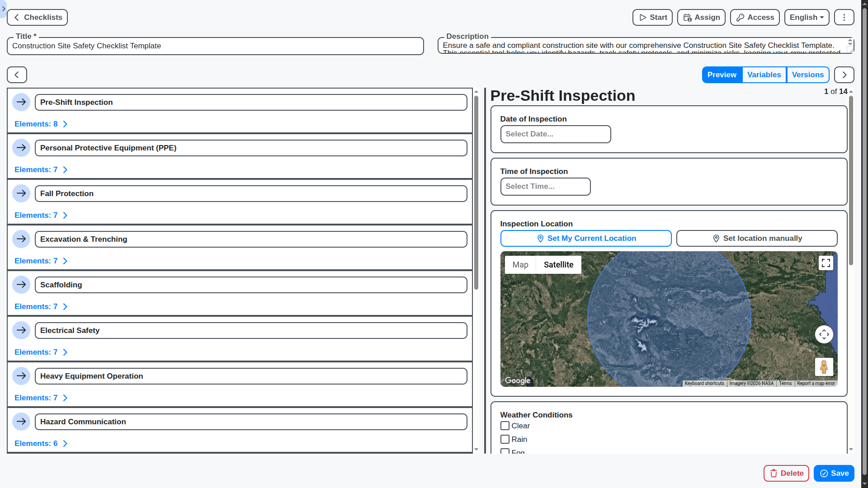Open the three-dot more options menu
This screenshot has height=488, width=868.
(844, 18)
